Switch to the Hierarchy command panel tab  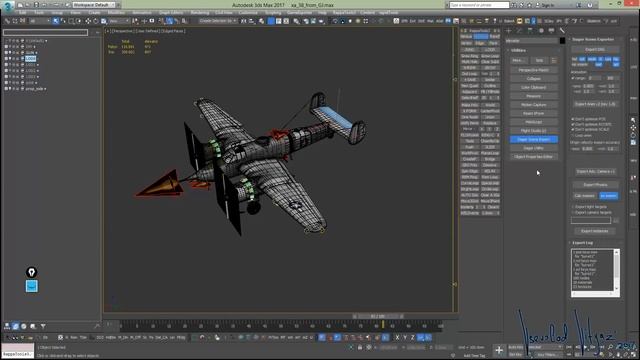(530, 31)
